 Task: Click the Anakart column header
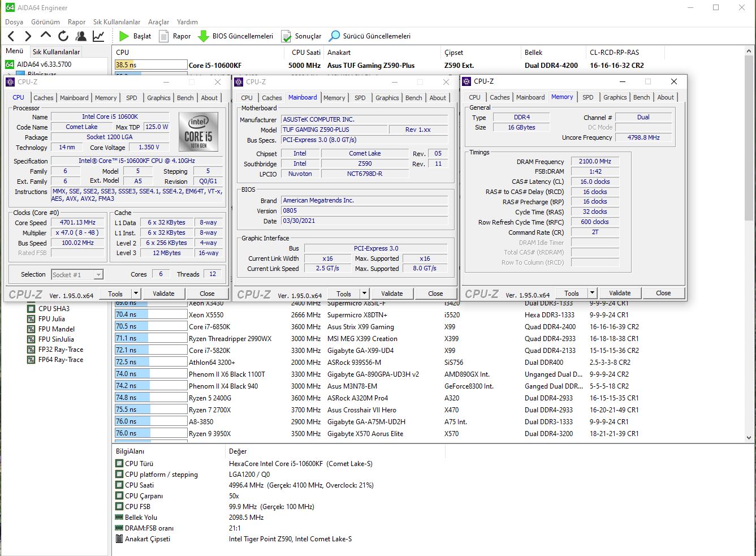pos(382,52)
